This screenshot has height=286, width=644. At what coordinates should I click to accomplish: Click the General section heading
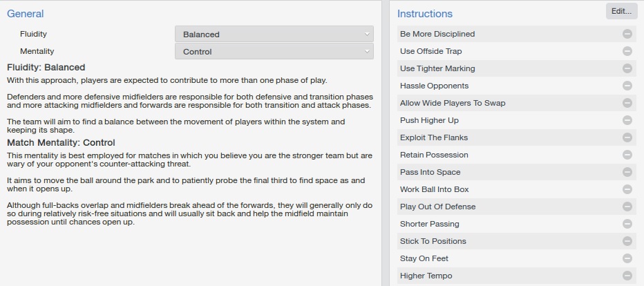25,14
